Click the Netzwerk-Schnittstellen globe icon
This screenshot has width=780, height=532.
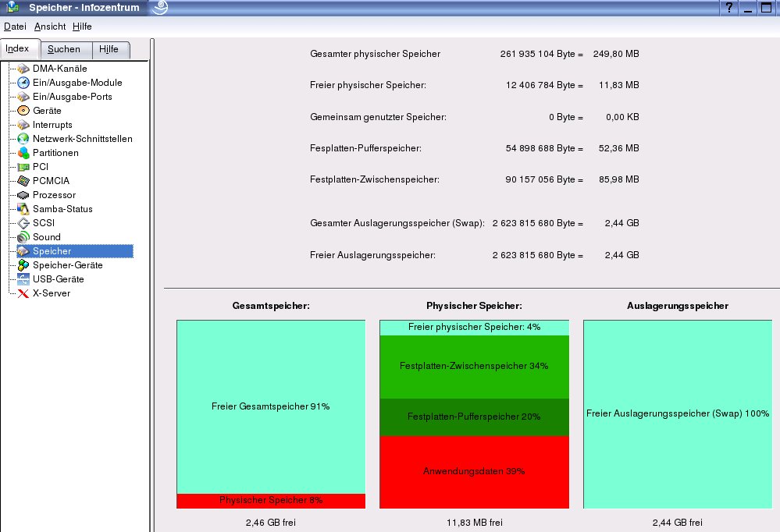pyautogui.click(x=23, y=139)
